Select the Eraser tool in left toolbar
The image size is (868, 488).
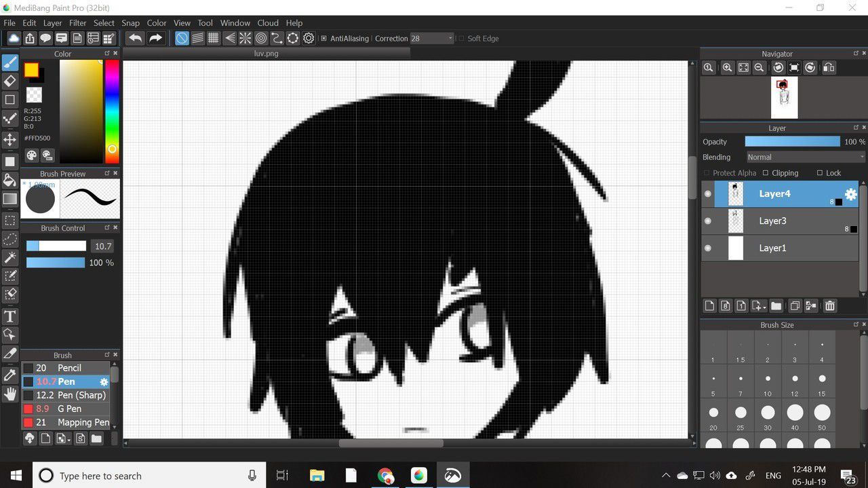(10, 81)
